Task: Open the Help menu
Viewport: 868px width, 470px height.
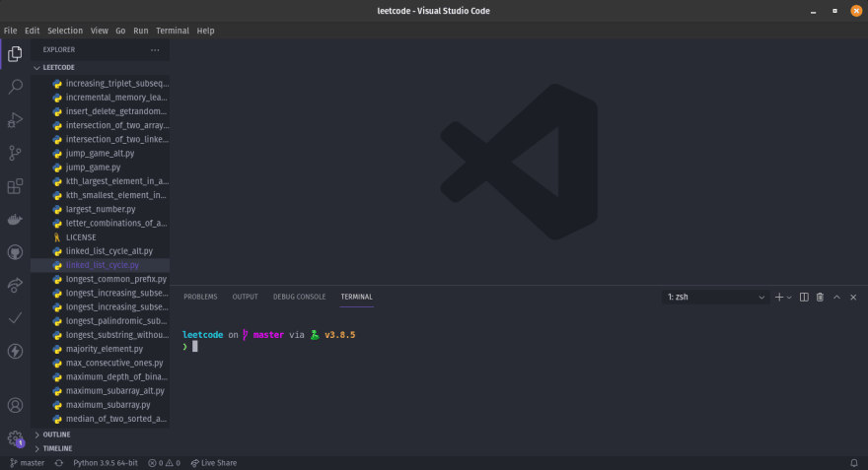Action: 205,31
